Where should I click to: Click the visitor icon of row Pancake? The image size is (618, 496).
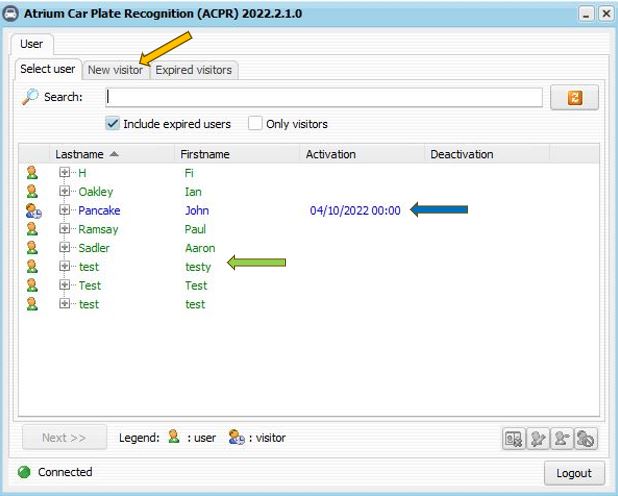coord(34,211)
